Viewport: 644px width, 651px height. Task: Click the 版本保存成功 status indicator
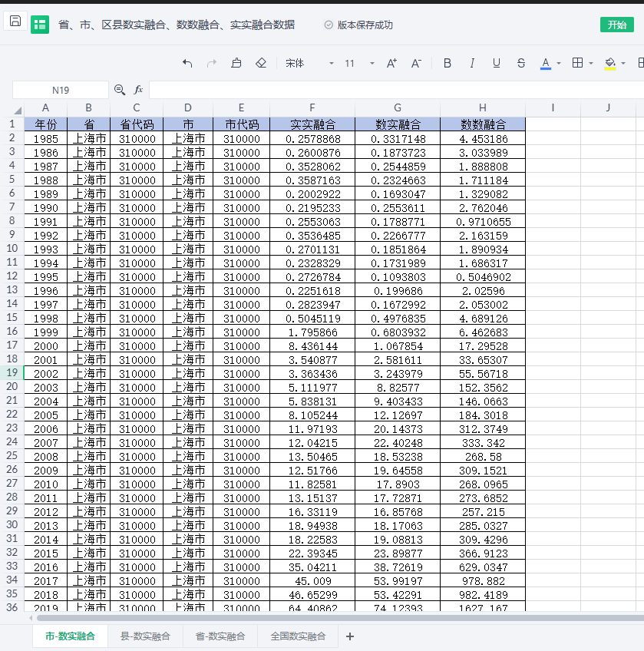coord(358,25)
